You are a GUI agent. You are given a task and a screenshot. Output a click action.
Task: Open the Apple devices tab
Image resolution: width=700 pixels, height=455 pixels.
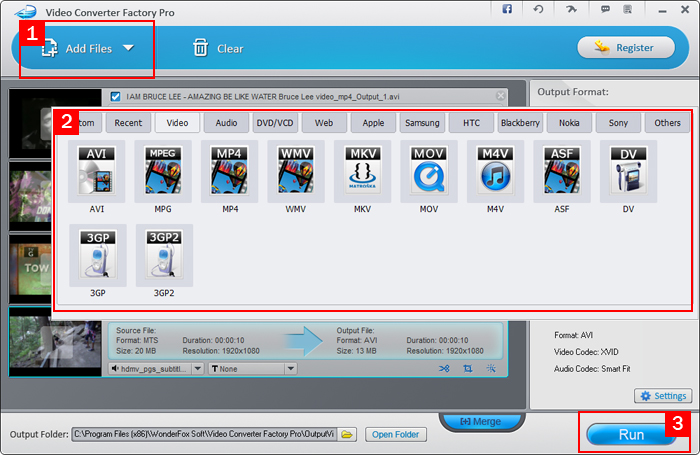(x=373, y=123)
